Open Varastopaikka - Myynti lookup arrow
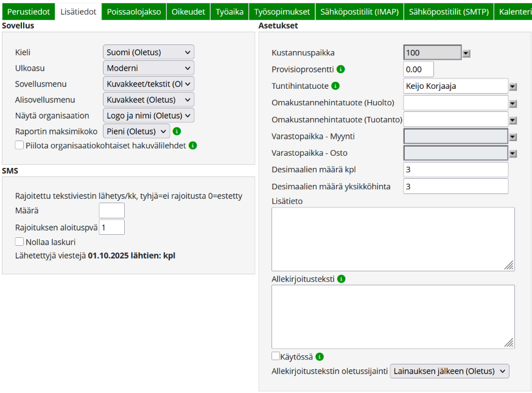The width and height of the screenshot is (532, 393). click(x=513, y=137)
